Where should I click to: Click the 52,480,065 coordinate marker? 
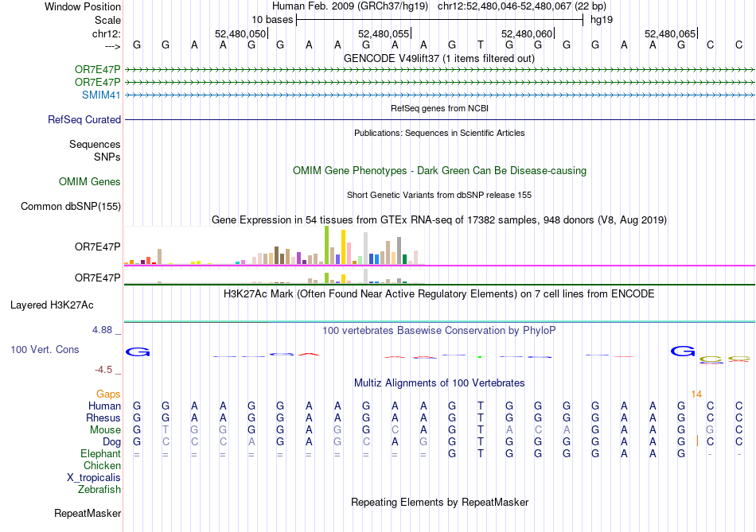tap(670, 33)
